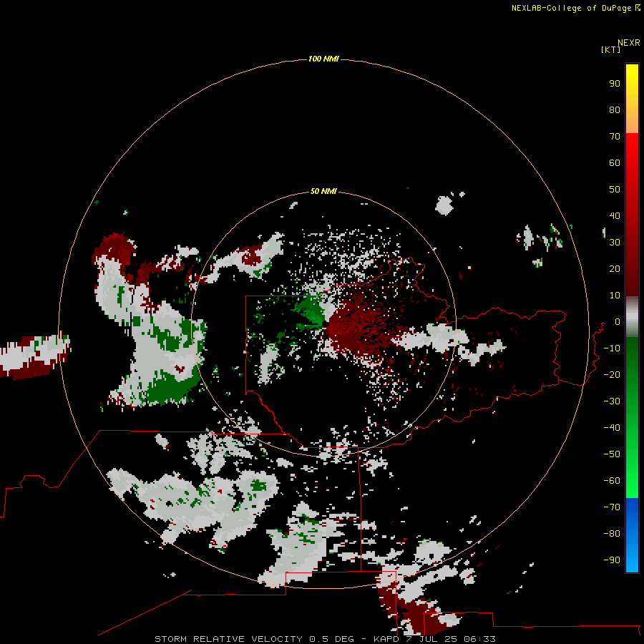Click the -20 value on the velocity scale
Image resolution: width=644 pixels, height=644 pixels.
tap(612, 374)
